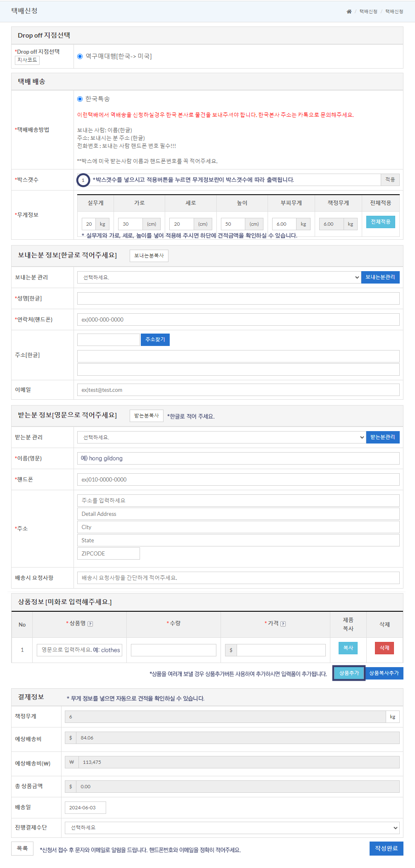Click the 수량 quantity input

click(173, 650)
